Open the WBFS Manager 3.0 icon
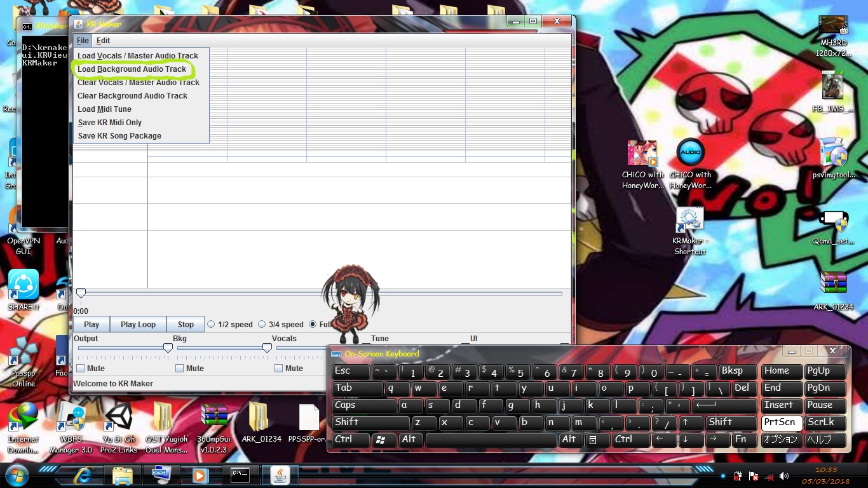The image size is (868, 488). click(x=71, y=427)
